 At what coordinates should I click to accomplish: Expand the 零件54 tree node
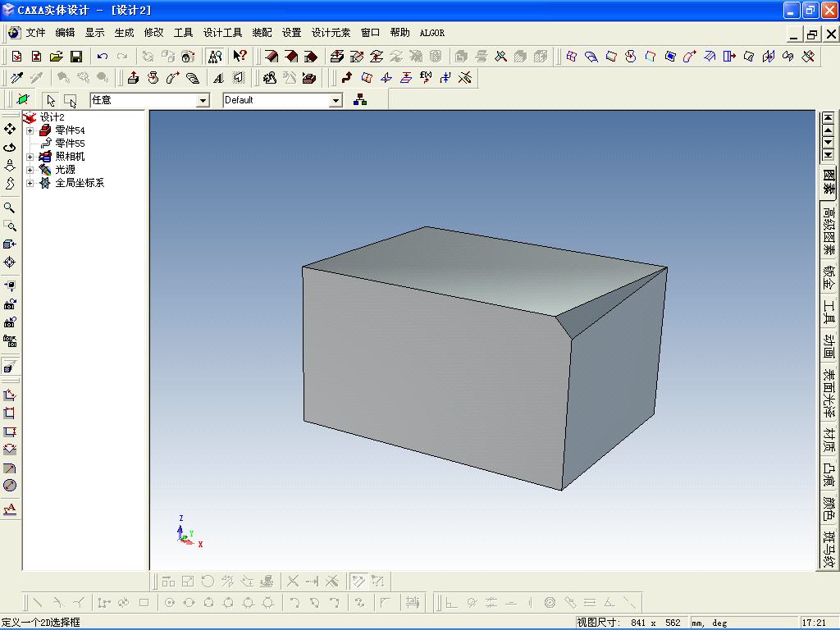click(x=30, y=130)
